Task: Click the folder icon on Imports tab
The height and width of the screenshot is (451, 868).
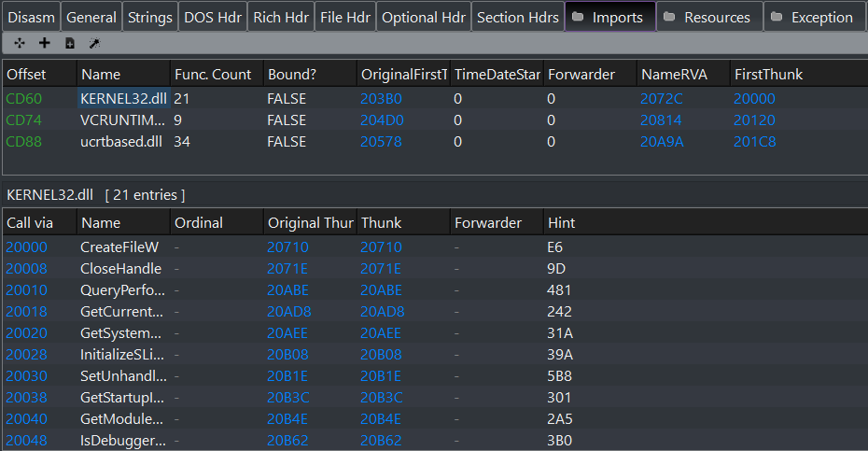Action: [x=578, y=17]
